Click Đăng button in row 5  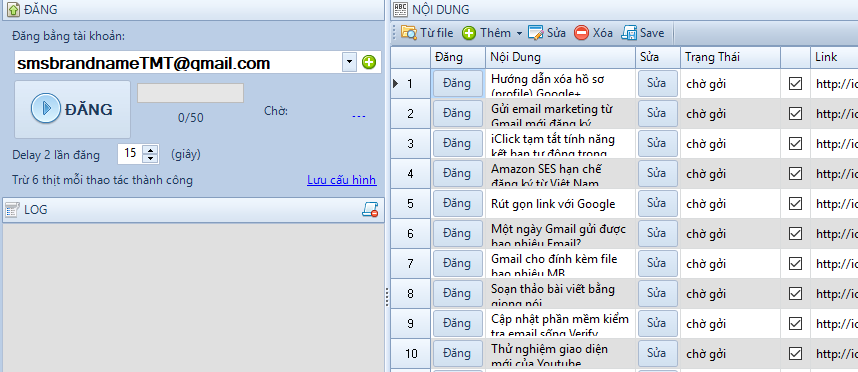click(457, 204)
